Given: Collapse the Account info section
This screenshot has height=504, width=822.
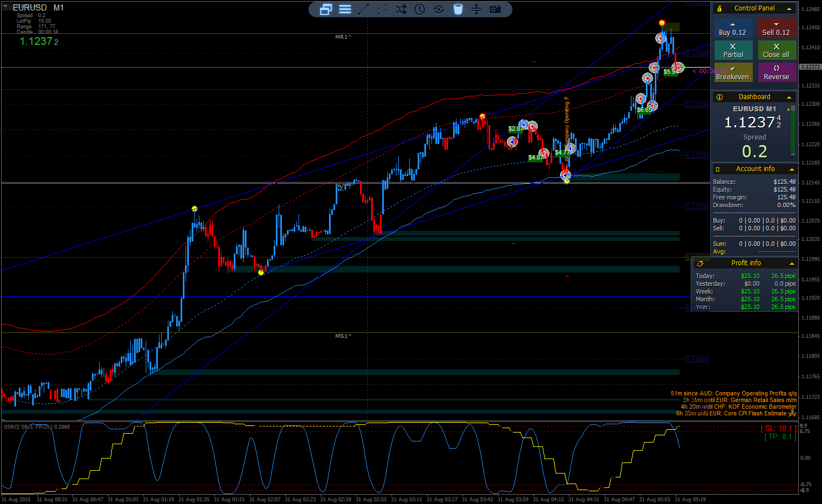Looking at the screenshot, I should 792,169.
